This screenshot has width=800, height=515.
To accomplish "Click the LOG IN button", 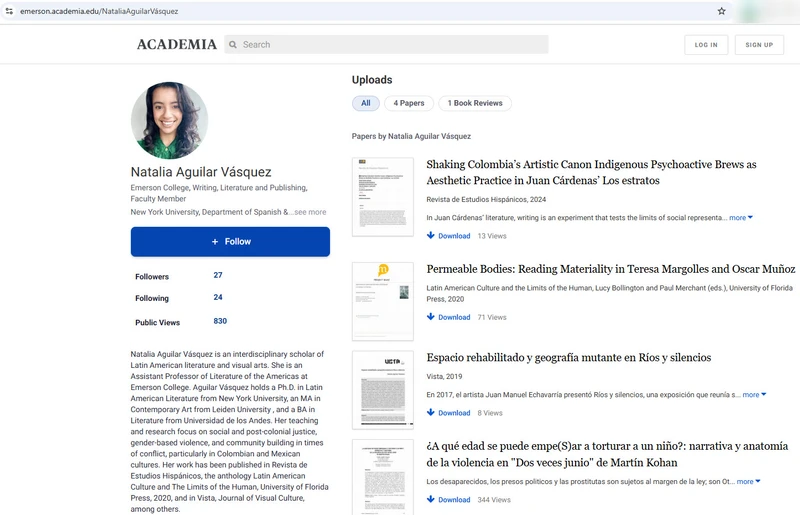I will [706, 45].
